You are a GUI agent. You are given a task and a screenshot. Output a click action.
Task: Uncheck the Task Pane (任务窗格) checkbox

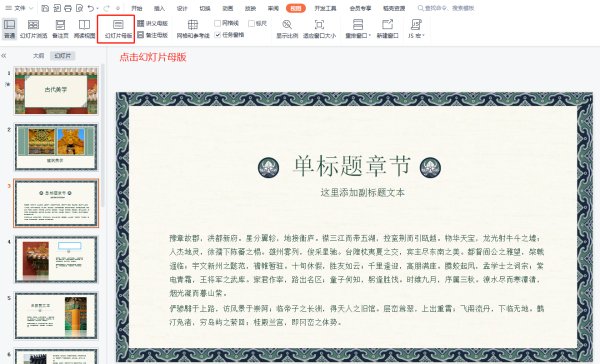point(217,35)
